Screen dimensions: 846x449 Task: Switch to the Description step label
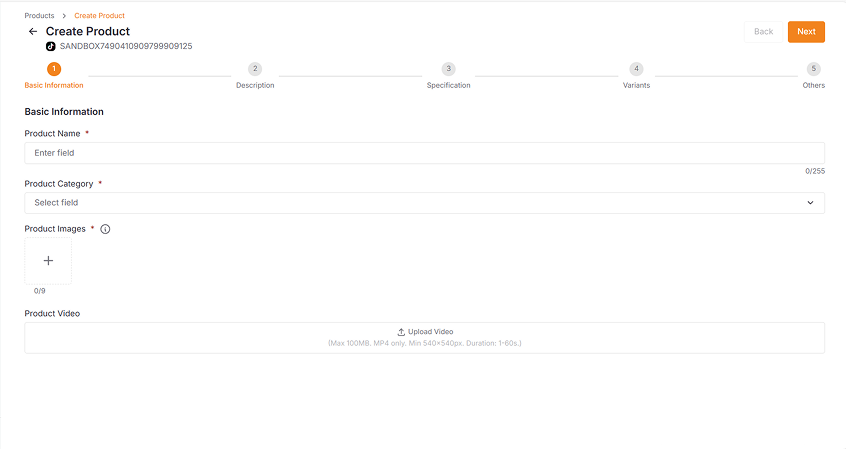pyautogui.click(x=255, y=86)
